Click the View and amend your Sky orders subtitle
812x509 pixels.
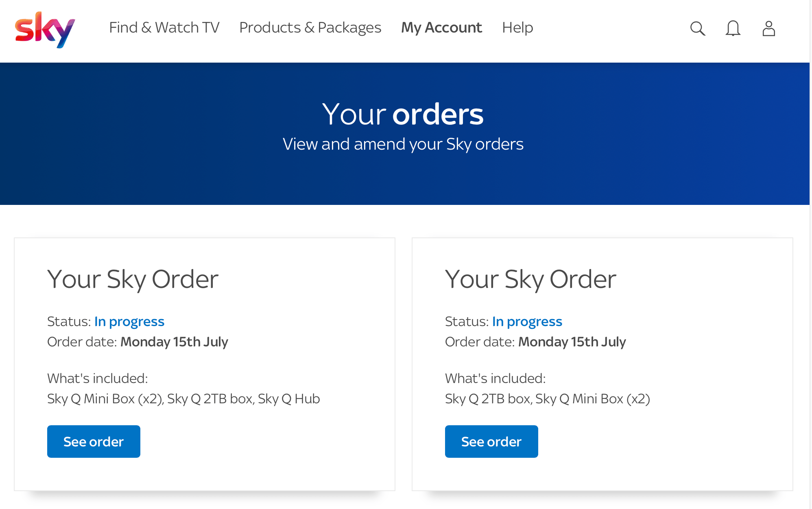404,144
